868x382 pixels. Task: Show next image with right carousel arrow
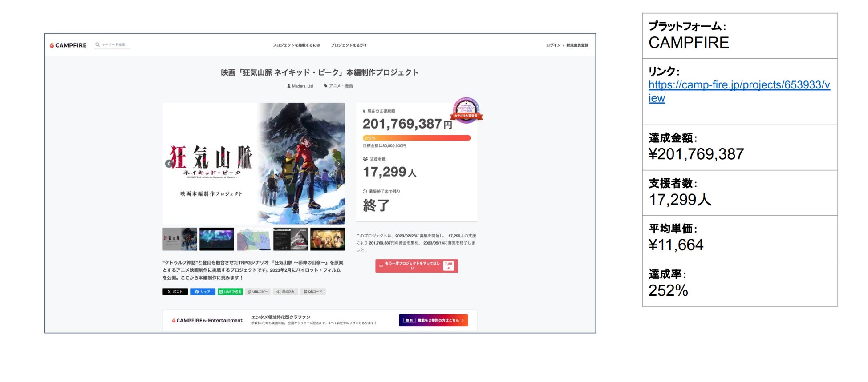tap(338, 164)
